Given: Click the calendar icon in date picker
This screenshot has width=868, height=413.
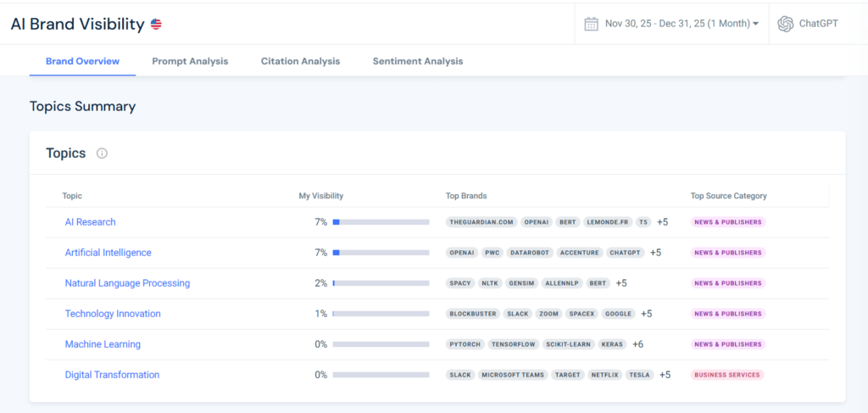Looking at the screenshot, I should pos(591,24).
